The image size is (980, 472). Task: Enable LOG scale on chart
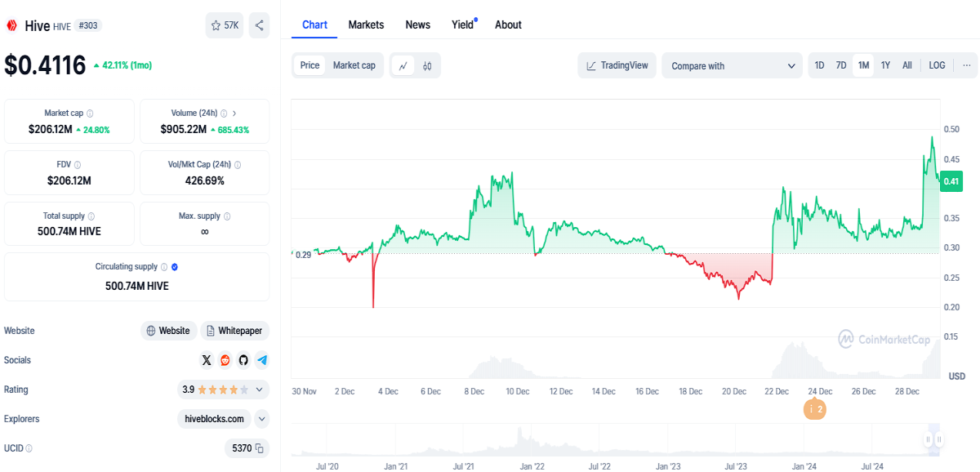937,65
